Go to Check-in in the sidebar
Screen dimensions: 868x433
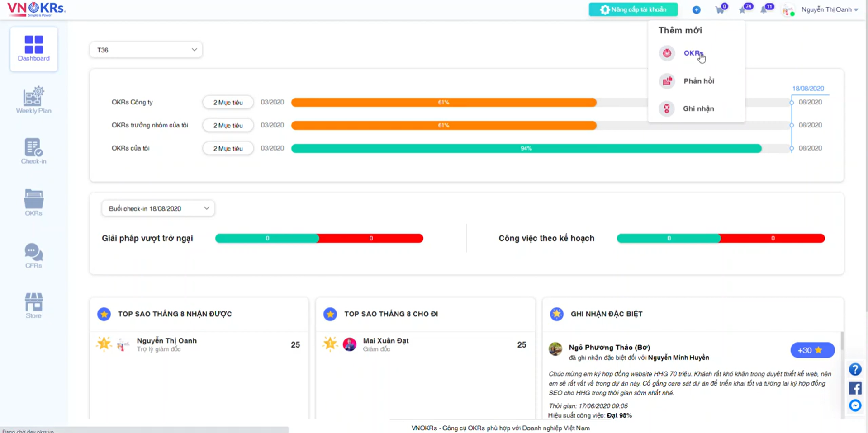click(33, 151)
